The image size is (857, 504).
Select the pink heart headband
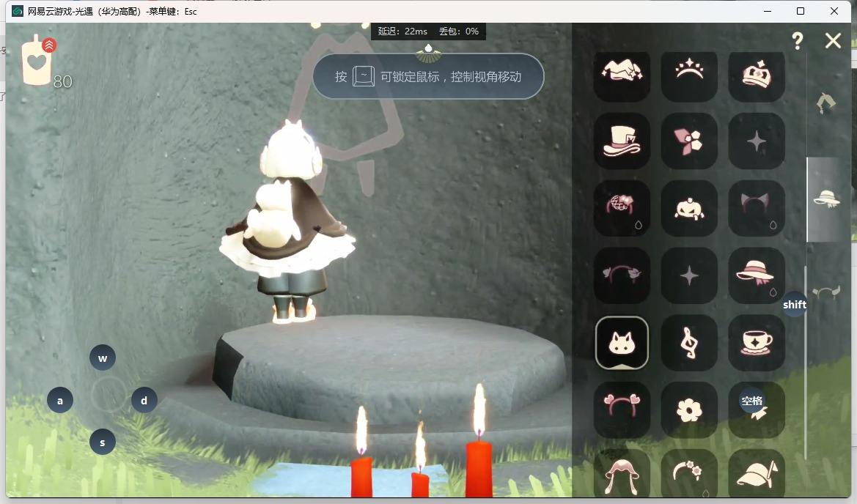[622, 410]
